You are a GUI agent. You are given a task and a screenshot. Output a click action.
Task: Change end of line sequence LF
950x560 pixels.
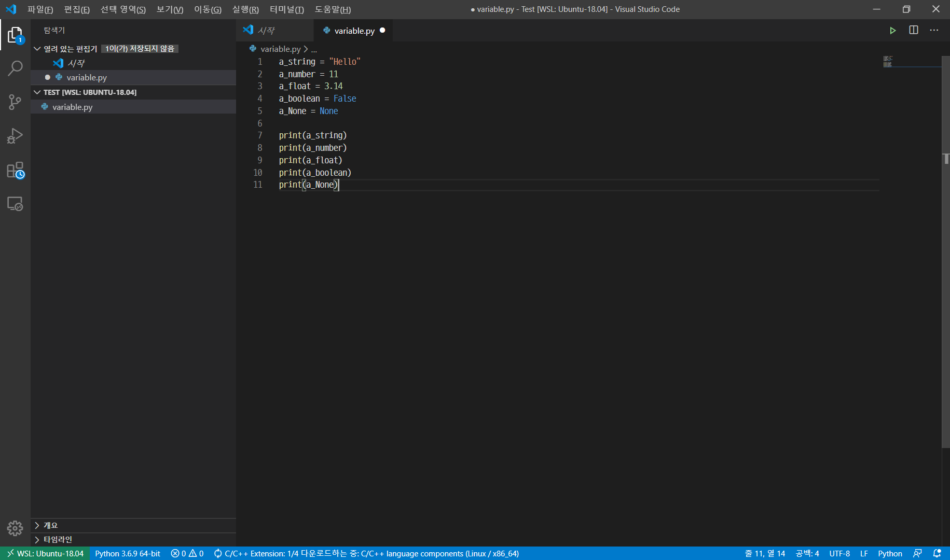point(864,553)
